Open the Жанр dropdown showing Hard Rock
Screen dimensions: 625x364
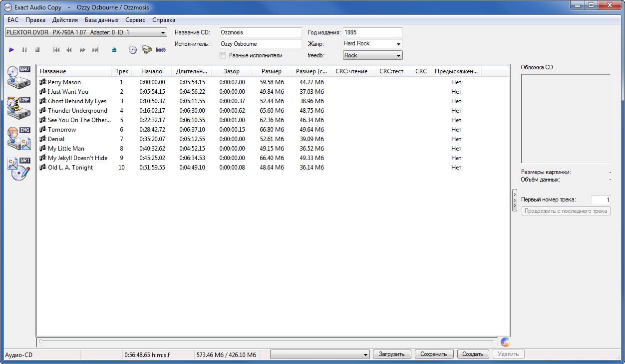372,44
